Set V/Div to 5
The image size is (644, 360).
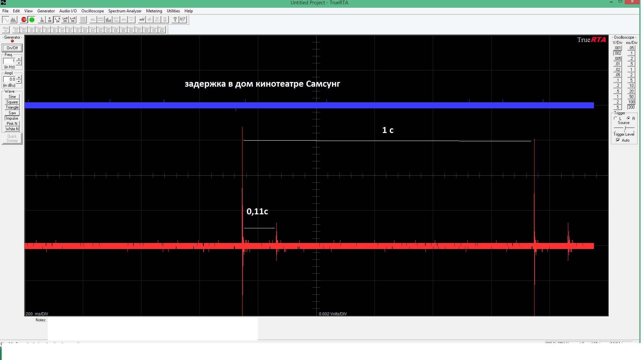click(x=618, y=107)
